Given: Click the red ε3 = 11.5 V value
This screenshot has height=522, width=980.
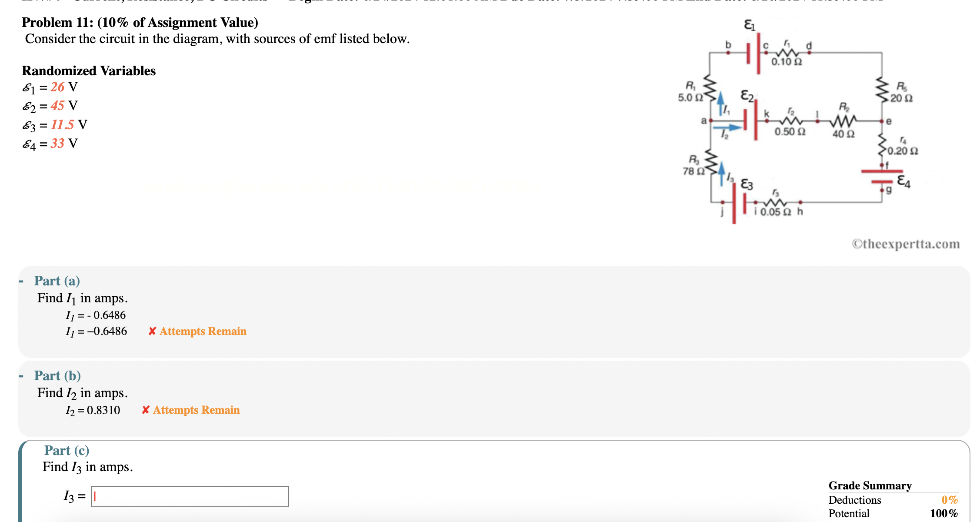Looking at the screenshot, I should point(61,124).
